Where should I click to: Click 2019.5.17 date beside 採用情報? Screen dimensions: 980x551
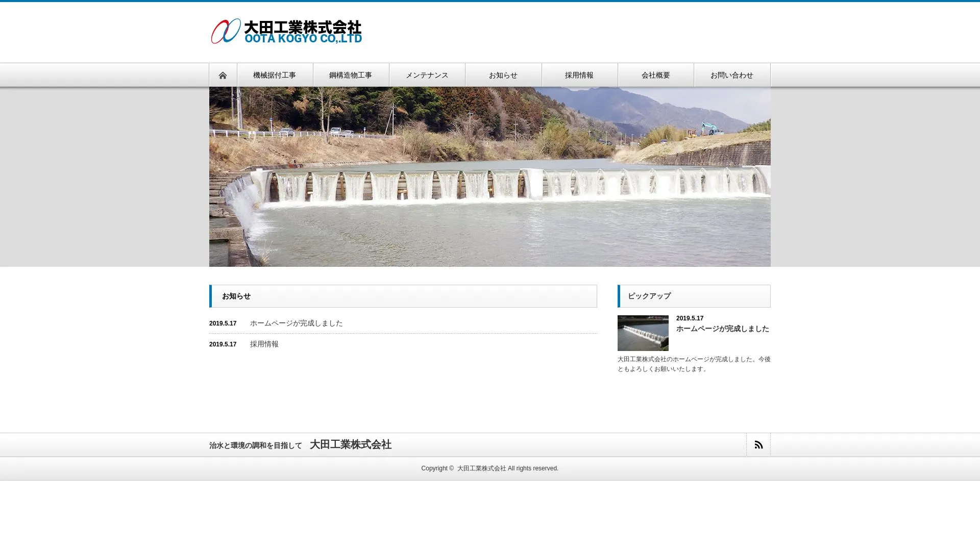pyautogui.click(x=223, y=344)
